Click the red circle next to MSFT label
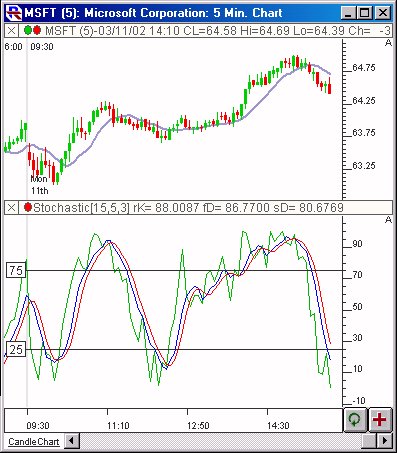This screenshot has height=453, width=397. pos(37,31)
